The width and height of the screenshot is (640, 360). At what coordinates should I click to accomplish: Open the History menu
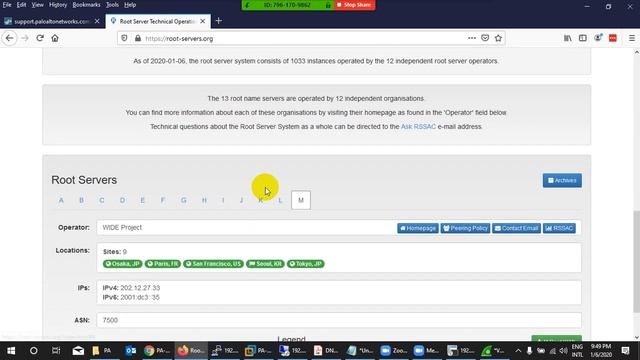tap(58, 5)
